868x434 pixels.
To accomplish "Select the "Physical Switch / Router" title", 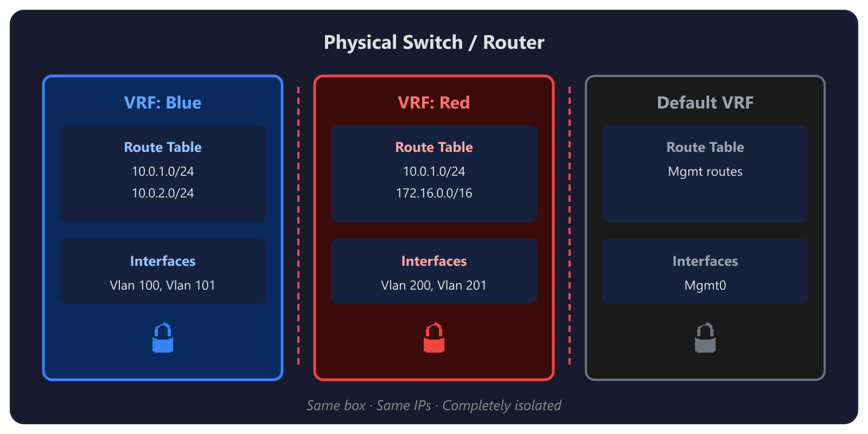I will 434,42.
